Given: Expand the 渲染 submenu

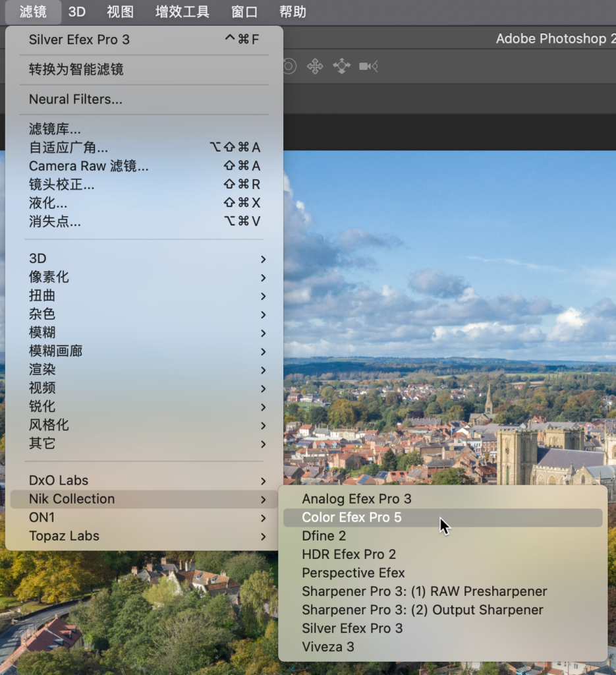Looking at the screenshot, I should [144, 369].
